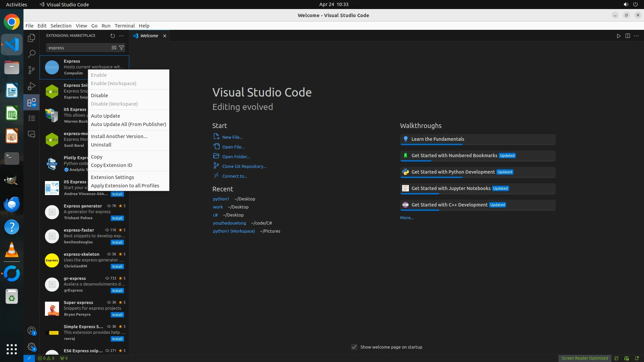Clear extensions search results icon

tap(114, 48)
